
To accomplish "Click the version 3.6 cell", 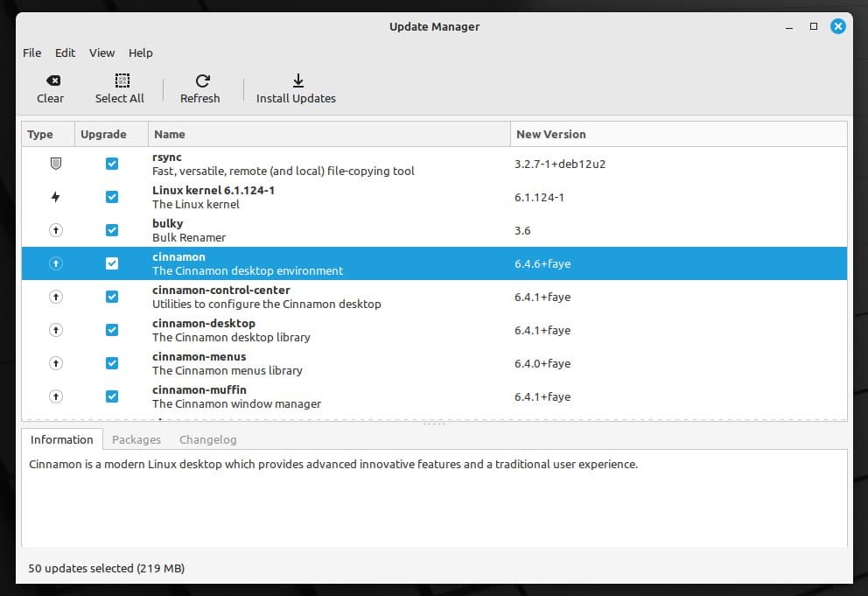I will click(522, 230).
